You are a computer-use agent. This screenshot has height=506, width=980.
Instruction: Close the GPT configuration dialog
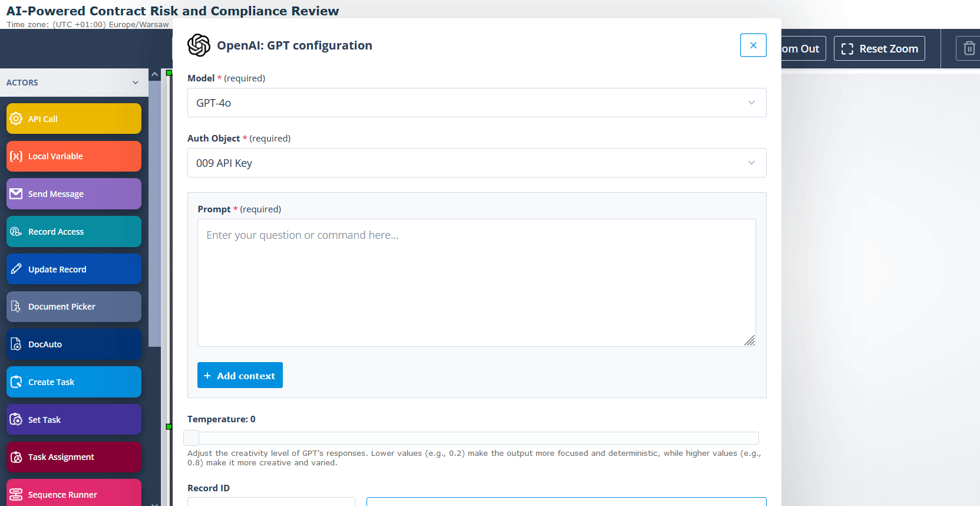click(x=753, y=45)
